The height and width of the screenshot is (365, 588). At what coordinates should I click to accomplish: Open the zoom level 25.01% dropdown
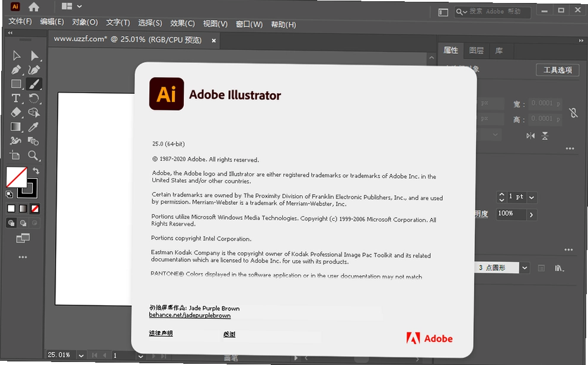(81, 356)
